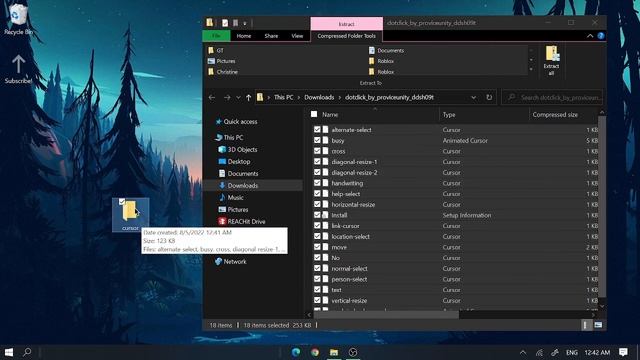Select the cursor folder on desktop

131,215
